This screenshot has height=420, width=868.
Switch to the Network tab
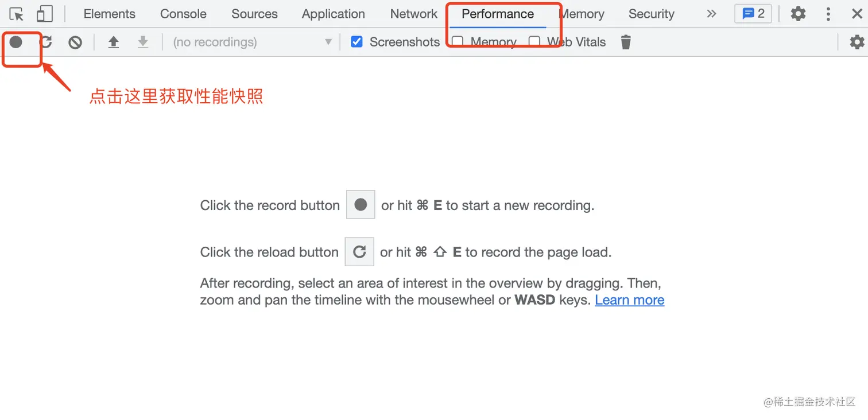[x=414, y=14]
